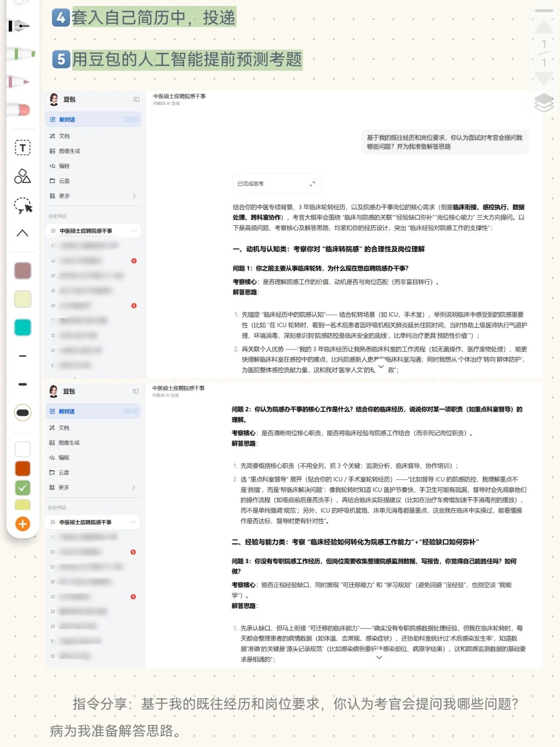Click chat title 中医硕士应聘院感干事 in upper panel
The height and width of the screenshot is (747, 560).
(x=179, y=96)
